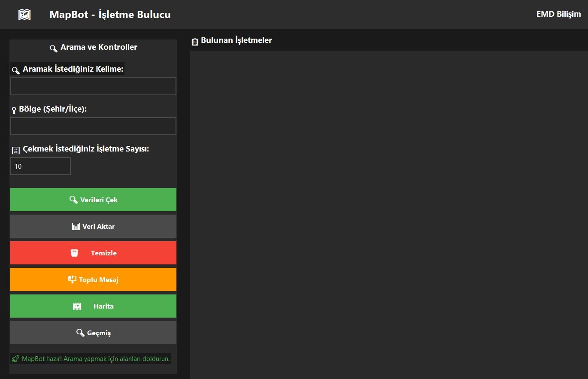Click the mailbox icon on Toplu Mesaj
This screenshot has height=379, width=588.
pyautogui.click(x=72, y=279)
